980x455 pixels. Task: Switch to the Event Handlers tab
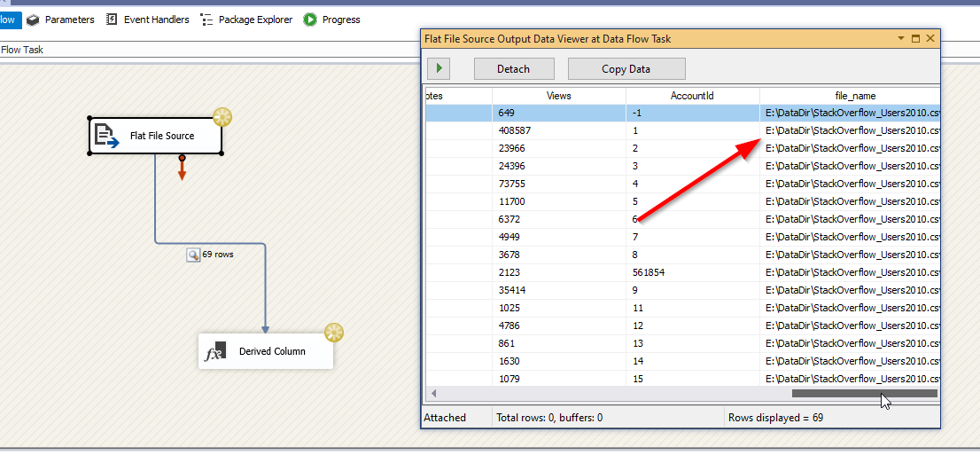pos(148,20)
